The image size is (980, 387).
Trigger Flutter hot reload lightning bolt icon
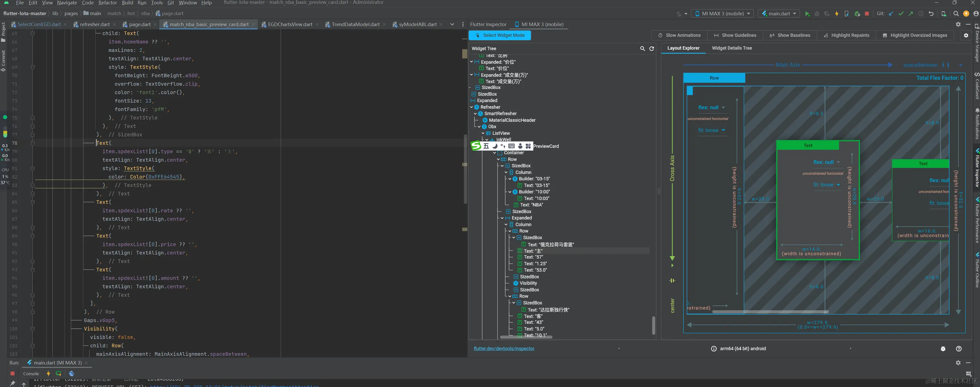tap(836, 14)
